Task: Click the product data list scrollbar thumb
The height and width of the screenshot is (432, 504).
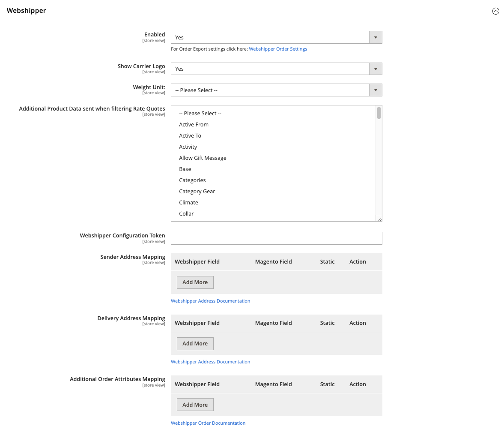Action: click(379, 113)
